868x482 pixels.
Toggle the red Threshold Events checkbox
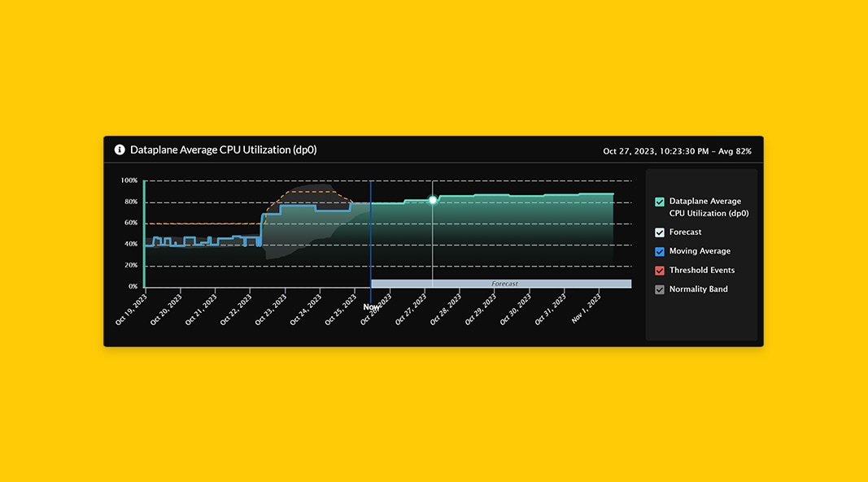[660, 271]
